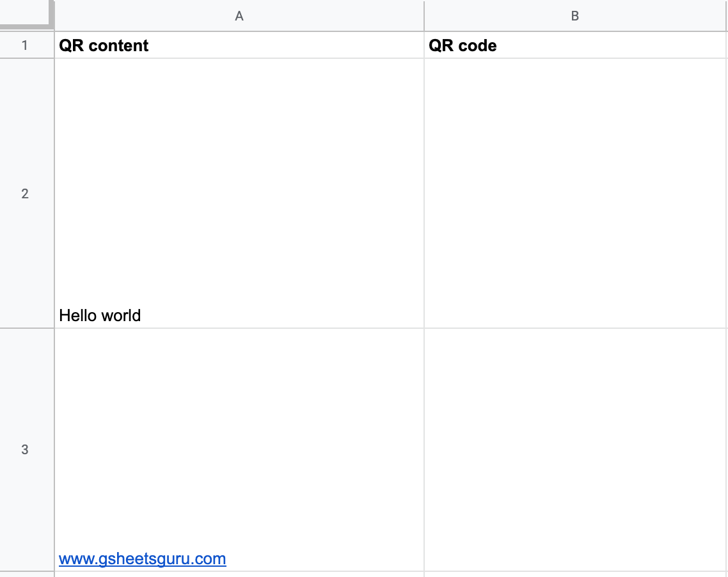This screenshot has width=728, height=577.
Task: Select the 'QR code' header cell
Action: coord(574,45)
